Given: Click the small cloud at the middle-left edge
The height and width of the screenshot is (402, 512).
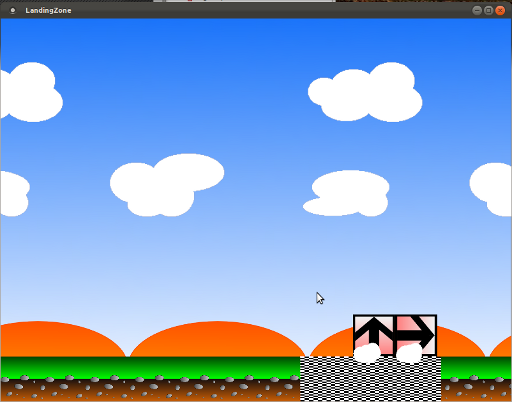Looking at the screenshot, I should [15, 193].
